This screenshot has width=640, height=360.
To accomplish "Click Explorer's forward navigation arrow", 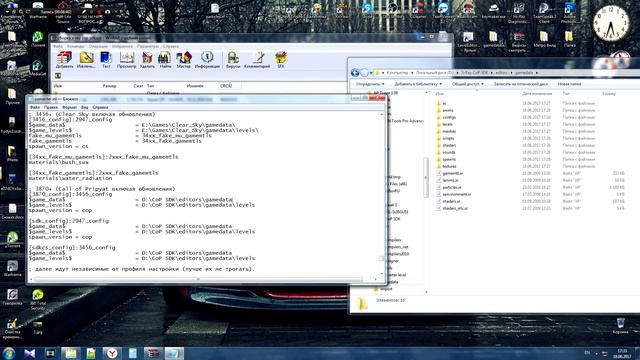I will 364,73.
